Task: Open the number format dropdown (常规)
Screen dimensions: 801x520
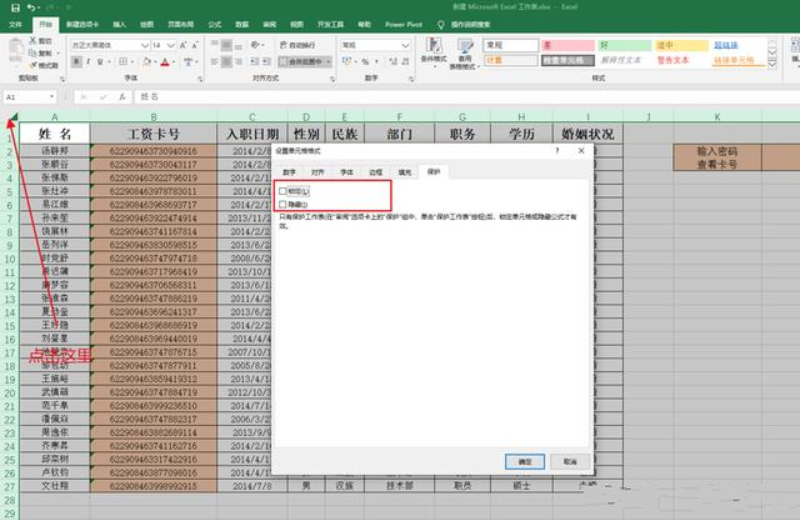Action: [x=405, y=45]
